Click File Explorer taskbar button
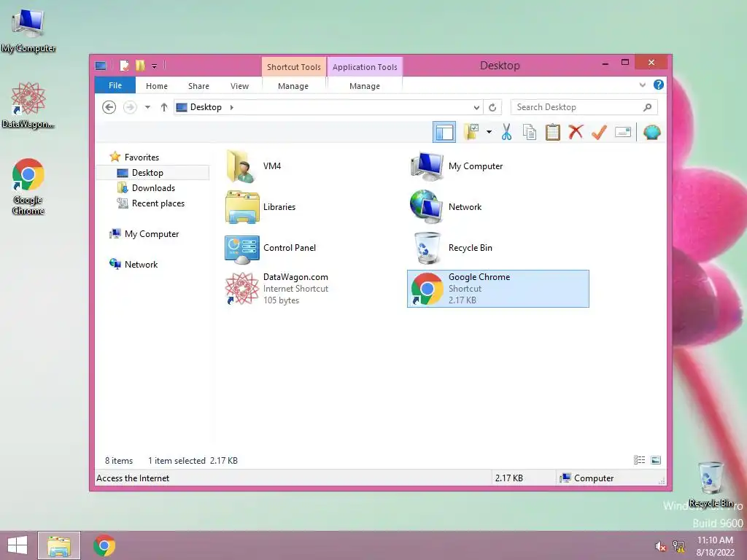Viewport: 747px width, 560px height. (x=59, y=545)
